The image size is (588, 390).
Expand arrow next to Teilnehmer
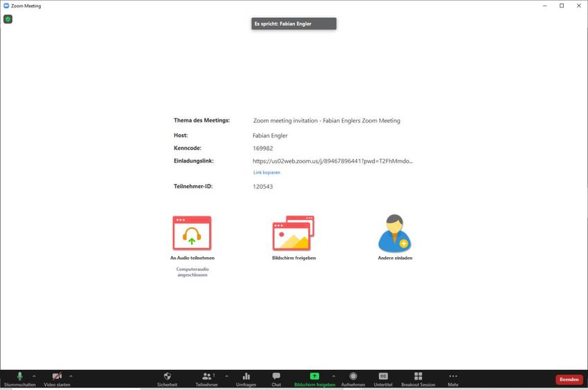[x=226, y=376]
